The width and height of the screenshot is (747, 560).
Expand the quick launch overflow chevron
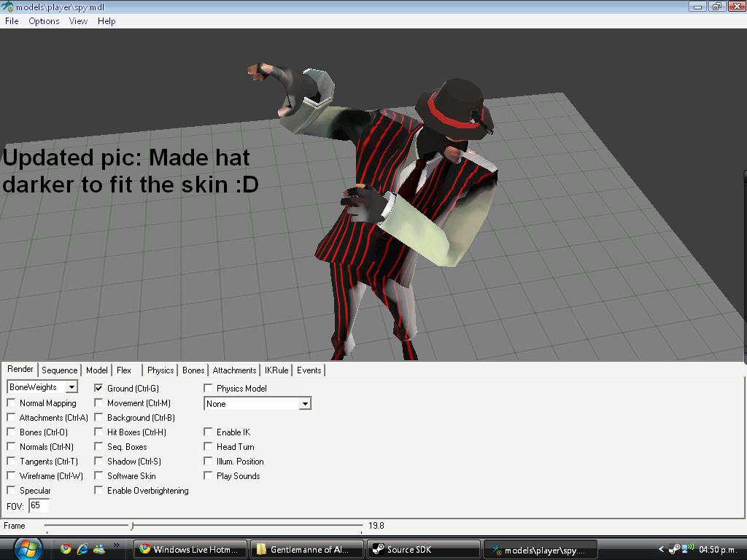click(116, 545)
